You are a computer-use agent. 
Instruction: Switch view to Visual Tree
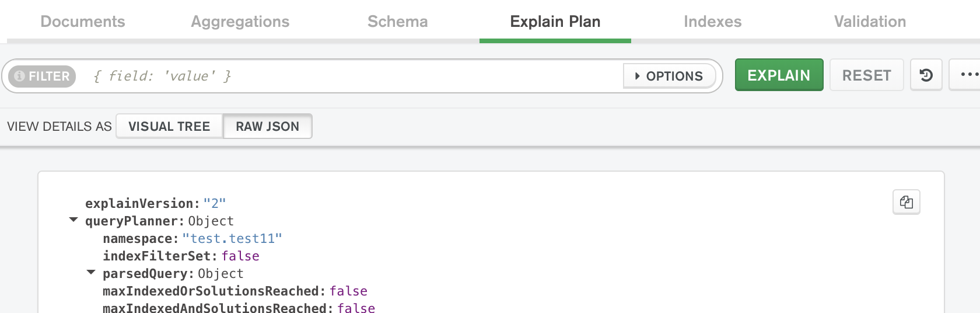point(169,126)
